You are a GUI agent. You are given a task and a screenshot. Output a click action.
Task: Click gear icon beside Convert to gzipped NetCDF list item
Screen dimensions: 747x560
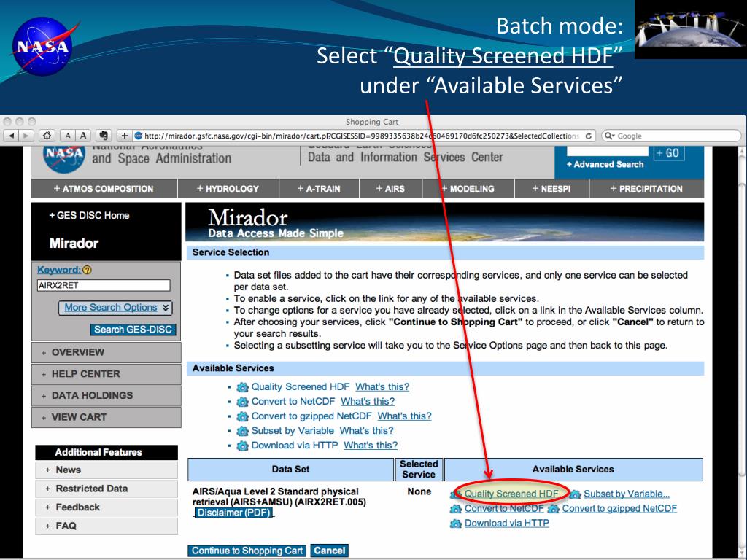[242, 416]
